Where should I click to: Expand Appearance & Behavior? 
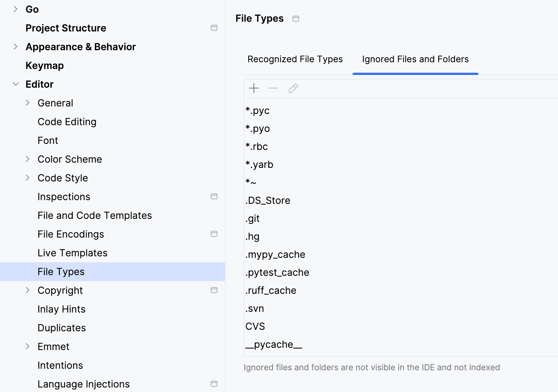click(x=15, y=46)
